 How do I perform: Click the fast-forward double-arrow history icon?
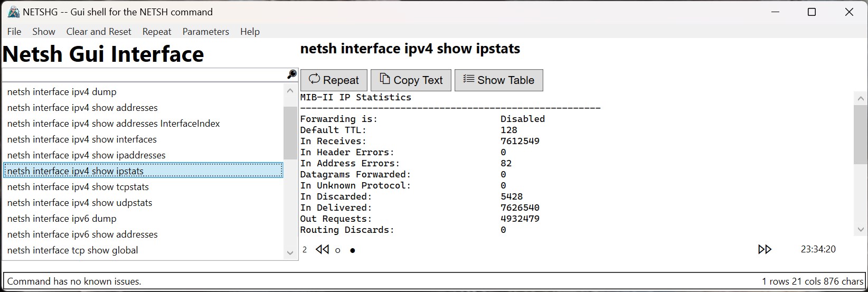tap(765, 249)
